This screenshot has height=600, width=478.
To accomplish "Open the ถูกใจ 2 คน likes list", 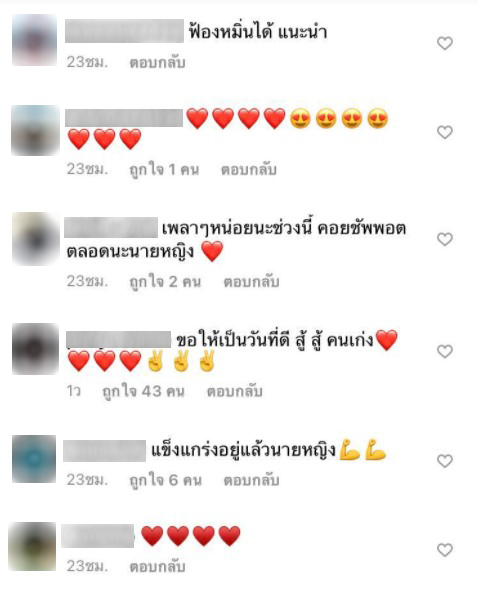I will pyautogui.click(x=165, y=282).
